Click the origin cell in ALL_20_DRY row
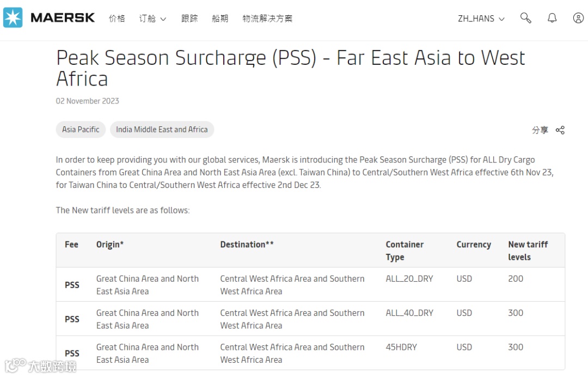Viewport: 588px width, 377px height. click(148, 285)
